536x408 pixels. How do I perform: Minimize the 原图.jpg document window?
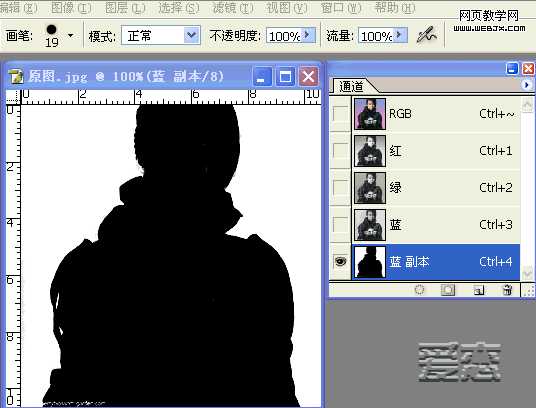(x=262, y=76)
